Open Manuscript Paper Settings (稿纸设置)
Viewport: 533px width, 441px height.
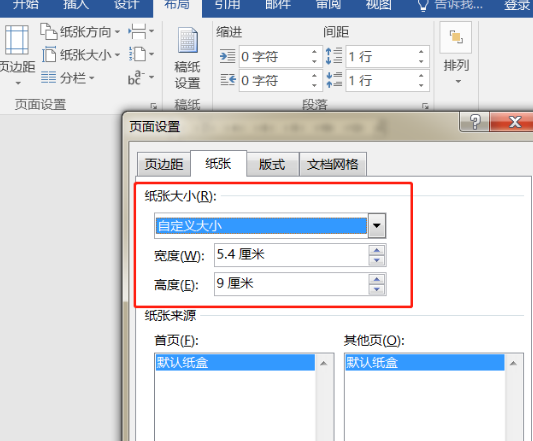[x=187, y=58]
